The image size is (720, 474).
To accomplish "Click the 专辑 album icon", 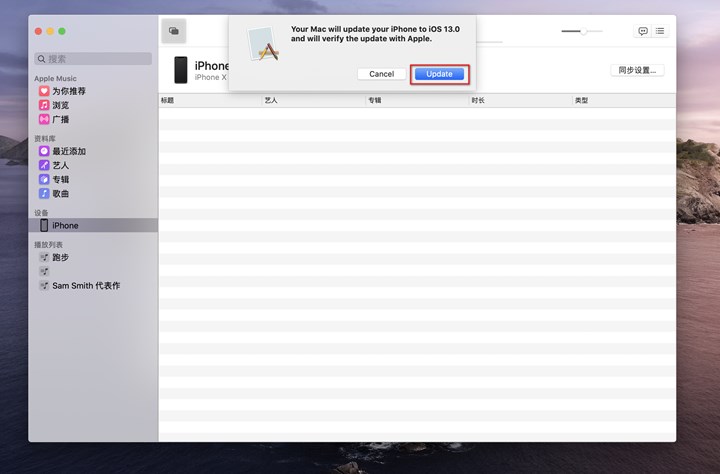I will 44,180.
